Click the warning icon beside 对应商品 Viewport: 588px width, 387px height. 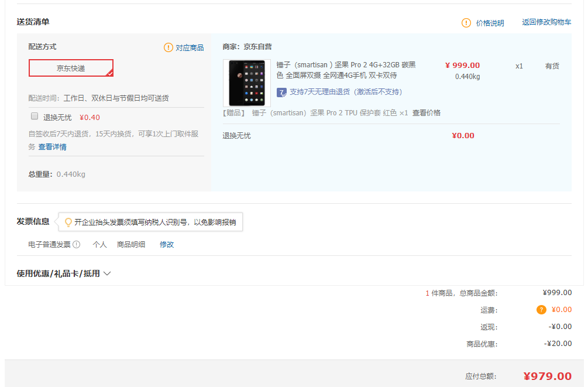[x=169, y=47]
